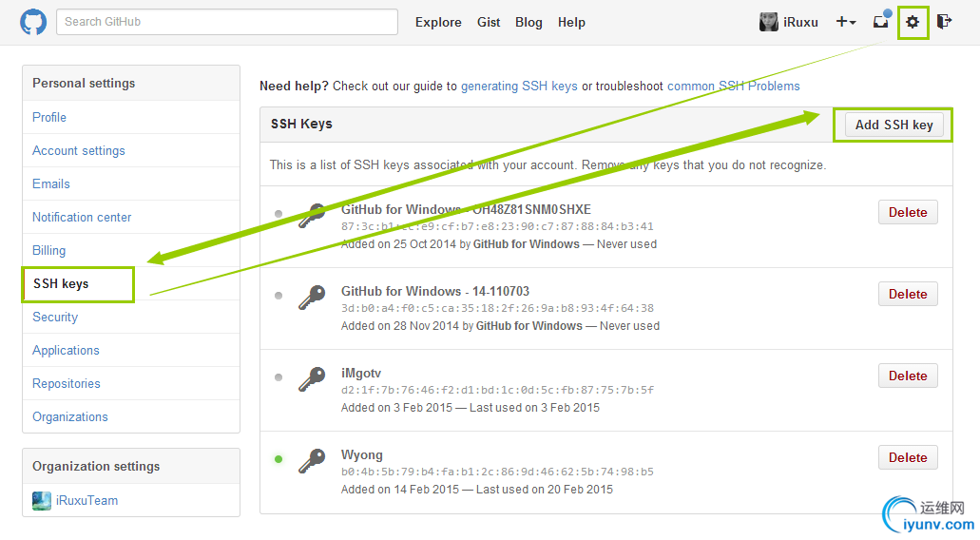Delete the OH48Z81SNM0SHXE key

click(x=908, y=213)
